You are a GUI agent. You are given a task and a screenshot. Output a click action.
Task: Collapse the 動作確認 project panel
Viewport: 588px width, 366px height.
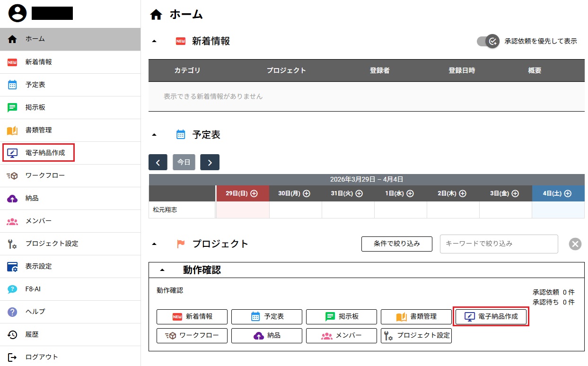coord(162,270)
